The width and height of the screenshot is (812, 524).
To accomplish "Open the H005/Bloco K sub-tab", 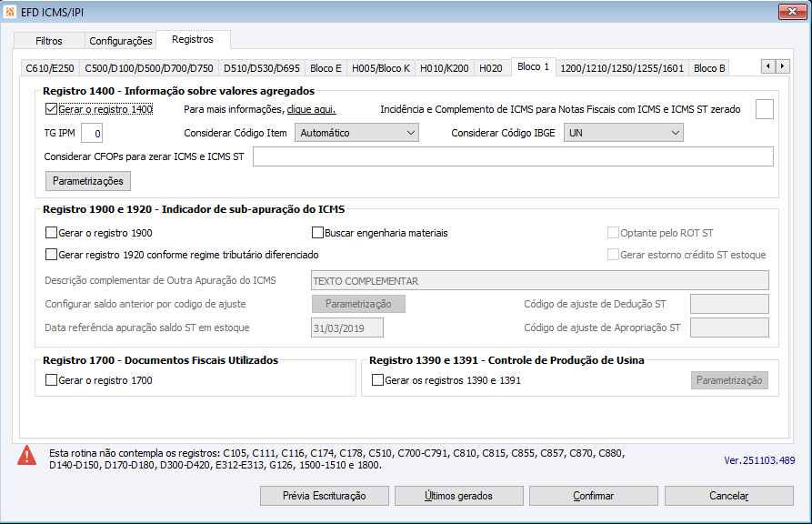I will pyautogui.click(x=381, y=68).
